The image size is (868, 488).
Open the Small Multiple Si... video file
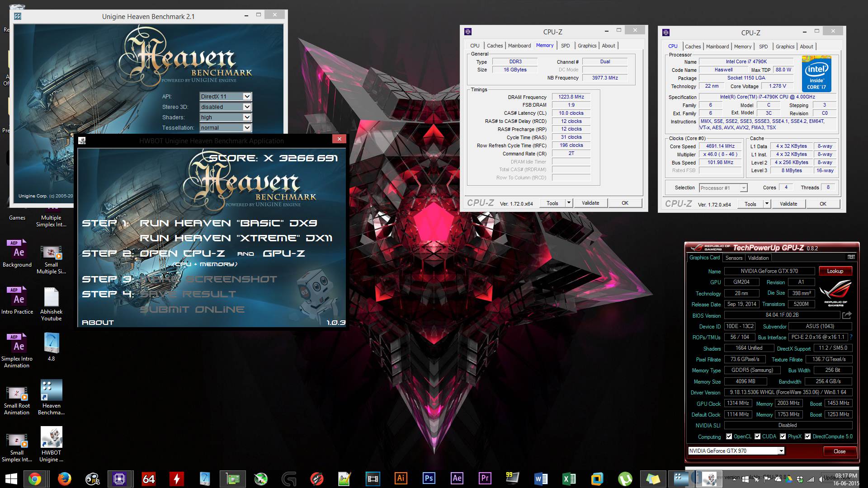pyautogui.click(x=51, y=260)
